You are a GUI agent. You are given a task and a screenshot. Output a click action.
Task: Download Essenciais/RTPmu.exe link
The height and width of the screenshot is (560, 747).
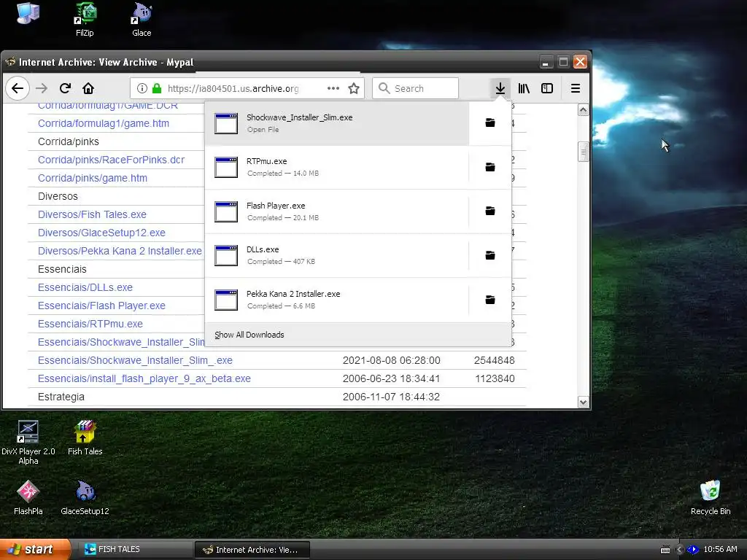pos(90,324)
